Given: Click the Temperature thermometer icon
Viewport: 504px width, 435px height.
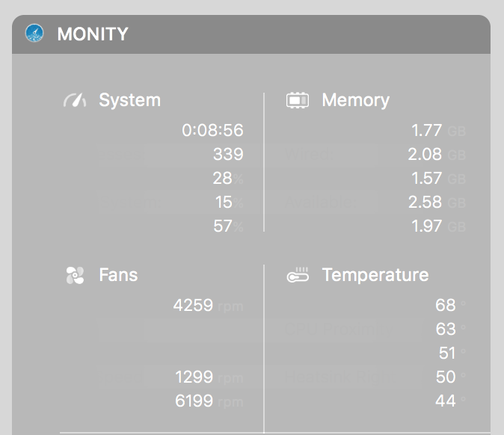Looking at the screenshot, I should [x=298, y=275].
